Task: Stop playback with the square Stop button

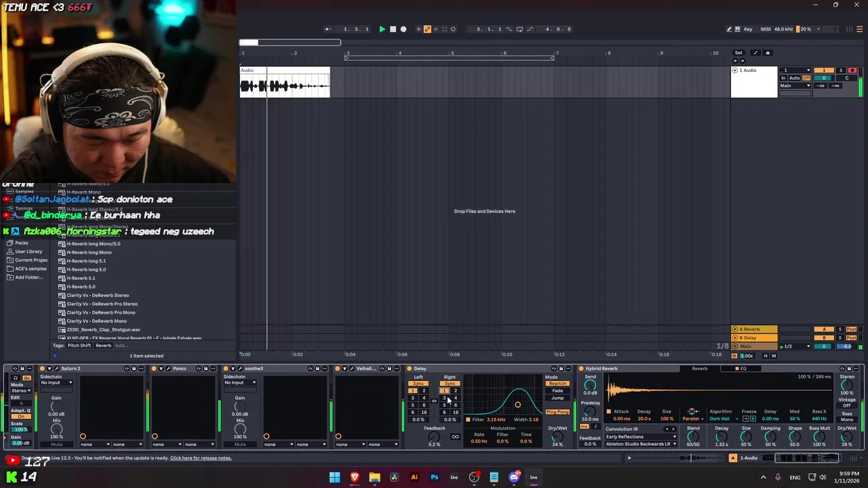Action: (393, 29)
